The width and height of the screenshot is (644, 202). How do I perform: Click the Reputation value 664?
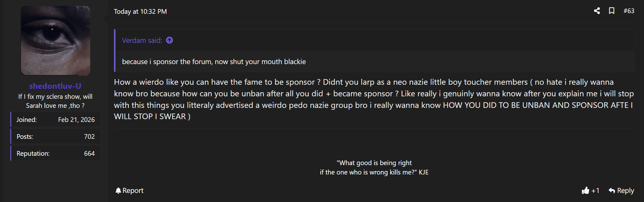(89, 154)
